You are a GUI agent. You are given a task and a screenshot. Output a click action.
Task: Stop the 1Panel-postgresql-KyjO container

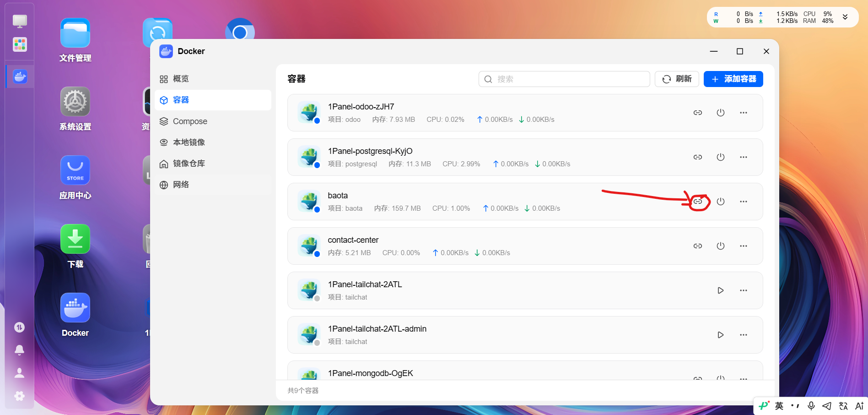[x=720, y=157]
